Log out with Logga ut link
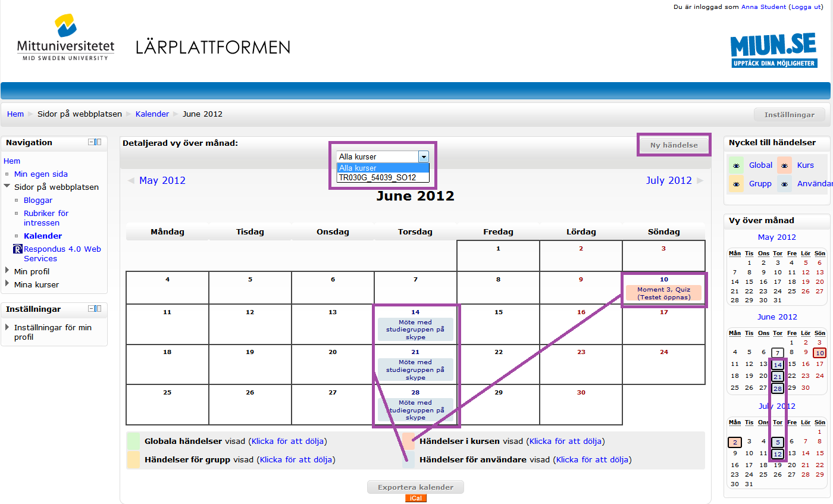Screen dimensions: 833x504 (806, 7)
